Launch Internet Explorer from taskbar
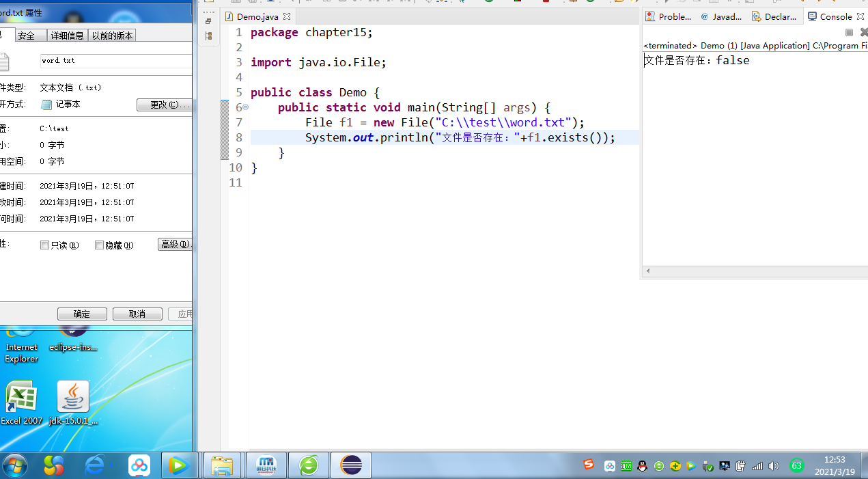The height and width of the screenshot is (479, 868). 96,466
